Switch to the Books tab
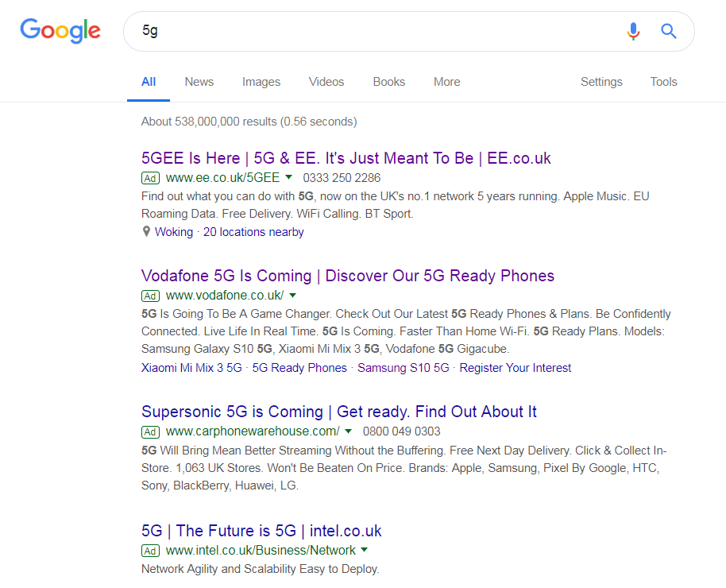Screen dimensions: 726x588 (389, 82)
